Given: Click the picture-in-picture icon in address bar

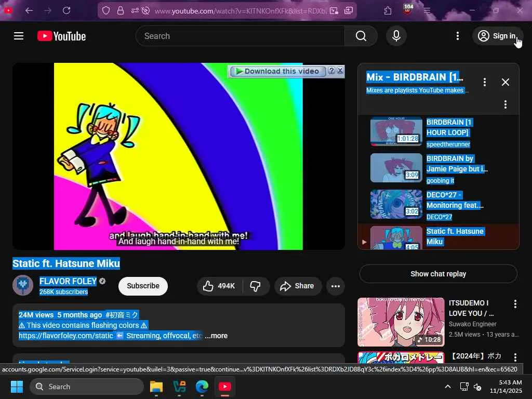Looking at the screenshot, I should 334,11.
